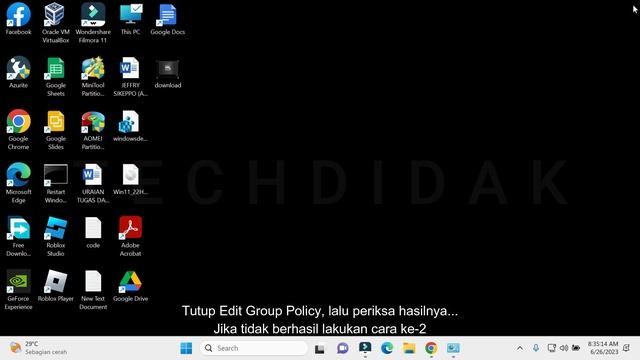Launch Roblox Studio desktop shortcut
The height and width of the screenshot is (360, 640).
(x=56, y=237)
